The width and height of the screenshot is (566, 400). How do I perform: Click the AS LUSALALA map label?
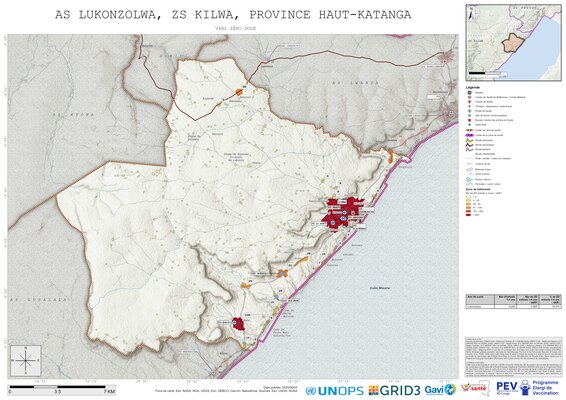(x=39, y=300)
